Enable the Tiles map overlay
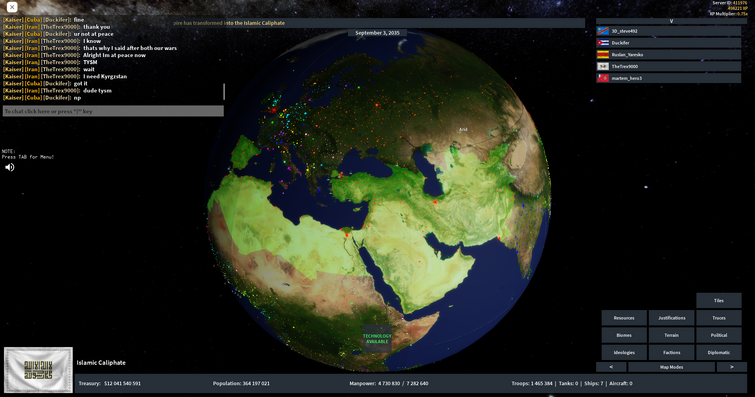 tap(718, 300)
